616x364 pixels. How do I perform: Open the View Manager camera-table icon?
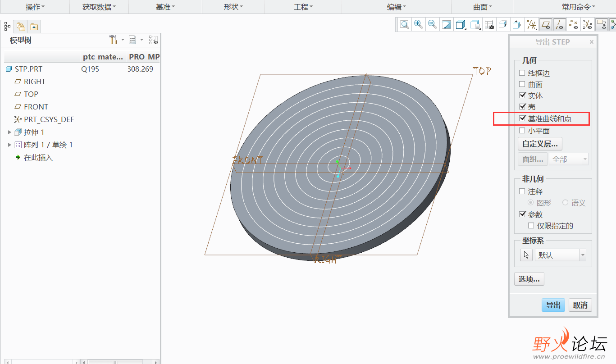(489, 24)
